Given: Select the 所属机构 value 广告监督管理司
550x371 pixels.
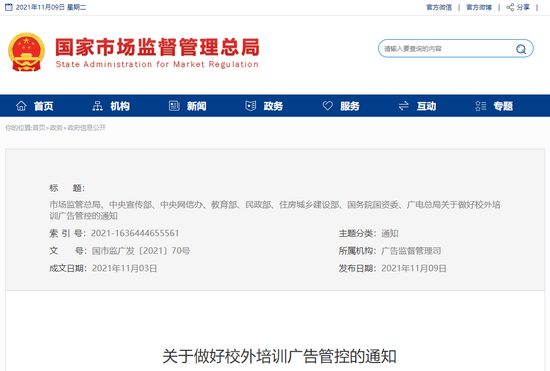Looking at the screenshot, I should click(411, 251).
